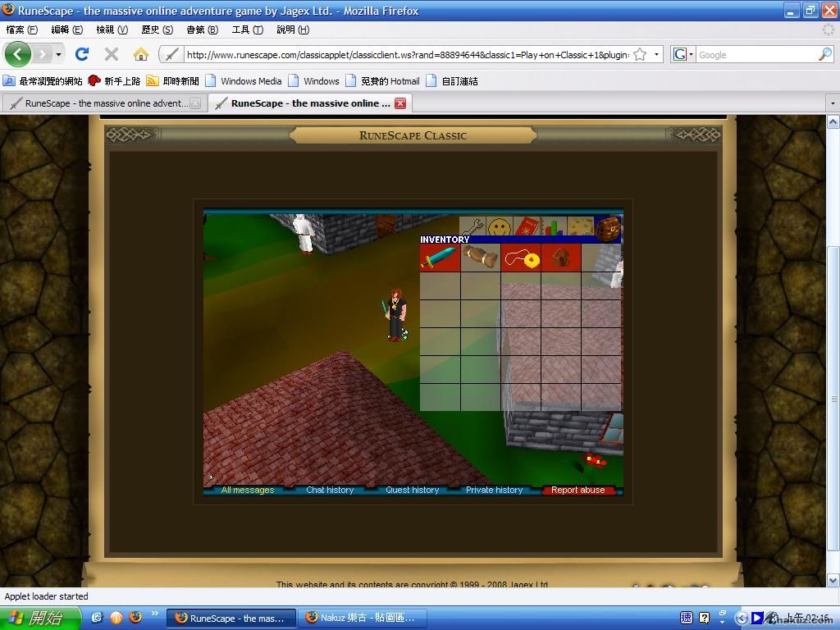The width and height of the screenshot is (840, 630).
Task: Open the red spellbook magic icon
Action: point(527,226)
